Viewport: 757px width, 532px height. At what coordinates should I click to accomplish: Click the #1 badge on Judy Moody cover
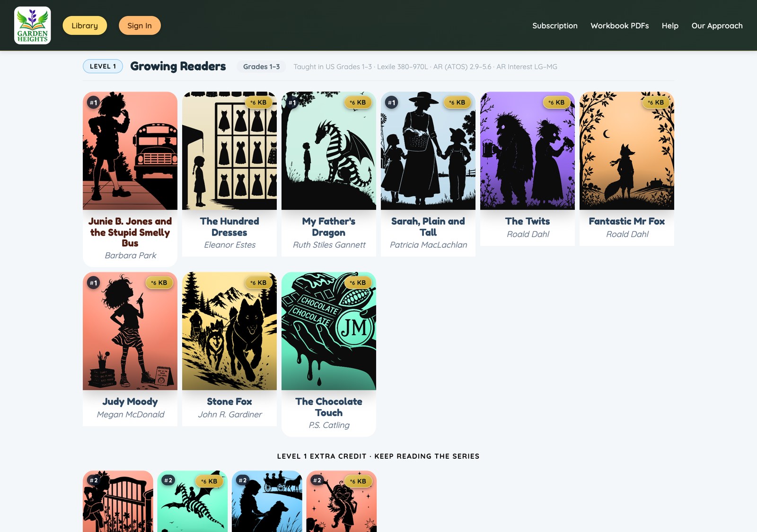pos(94,283)
